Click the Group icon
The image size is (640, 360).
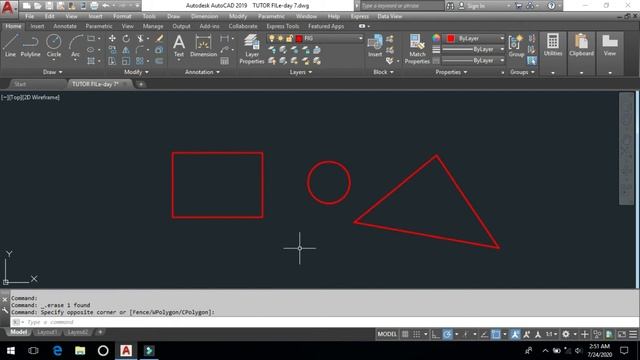[x=516, y=45]
